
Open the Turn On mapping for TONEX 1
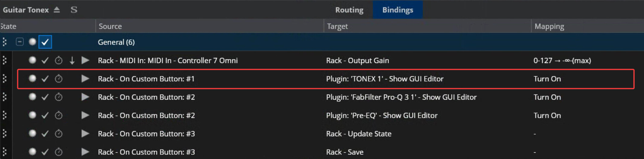[547, 79]
